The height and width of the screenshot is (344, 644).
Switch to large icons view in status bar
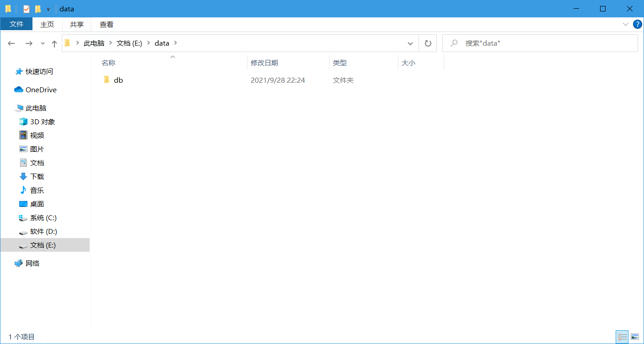(x=634, y=337)
